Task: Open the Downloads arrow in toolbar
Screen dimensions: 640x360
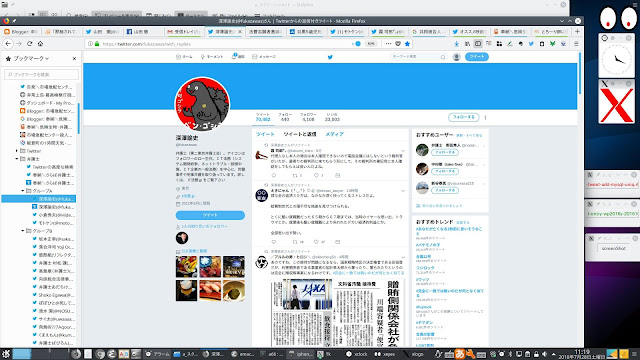Action: pos(456,44)
